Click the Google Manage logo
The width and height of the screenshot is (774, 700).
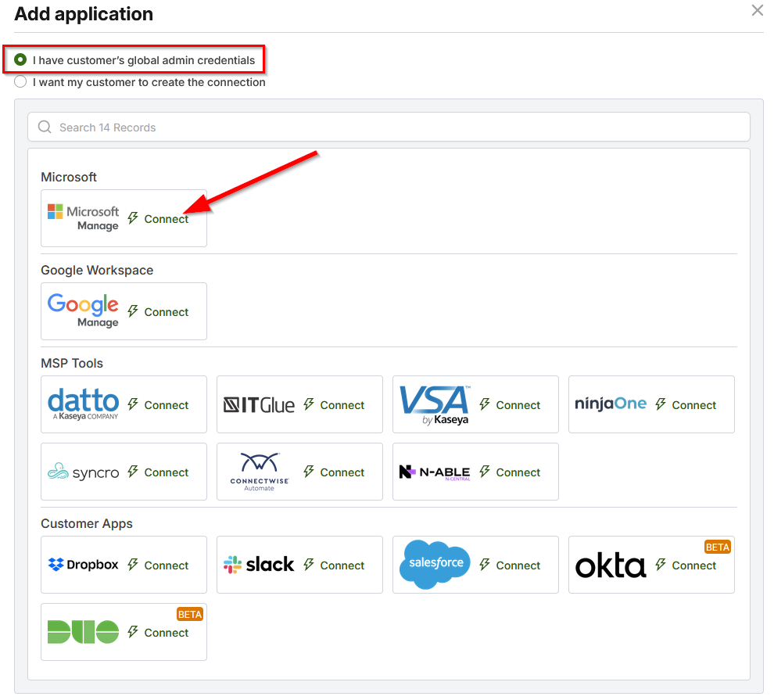(83, 311)
